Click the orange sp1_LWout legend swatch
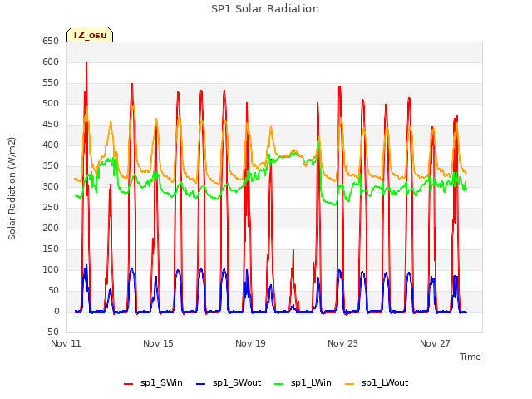532x399 pixels. [349, 384]
